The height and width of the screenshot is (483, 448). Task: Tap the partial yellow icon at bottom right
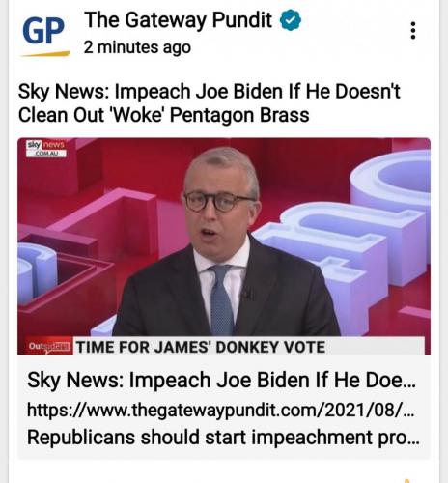tap(406, 480)
